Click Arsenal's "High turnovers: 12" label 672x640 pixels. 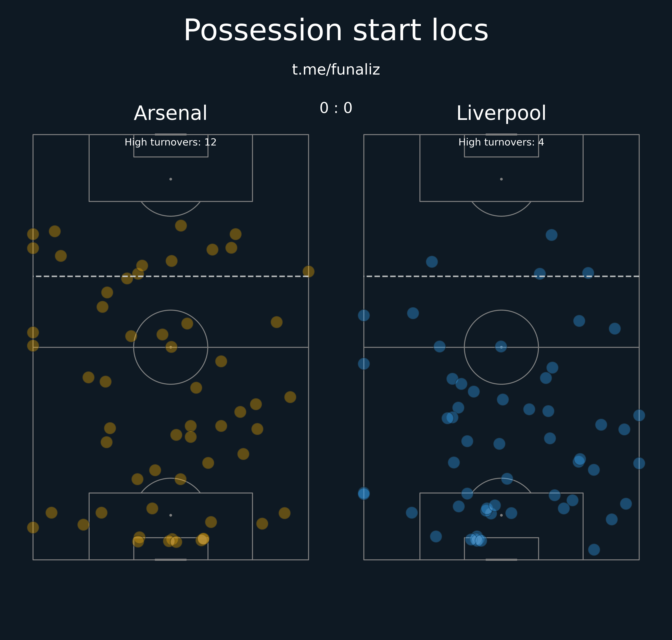coord(170,142)
